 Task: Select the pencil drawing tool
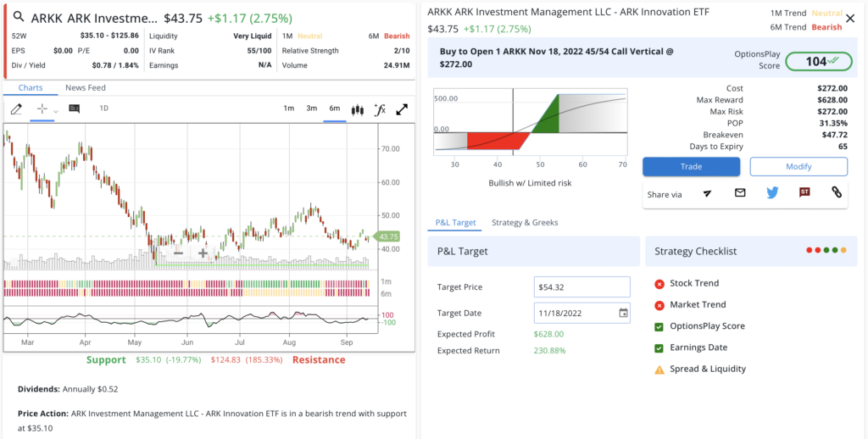pyautogui.click(x=16, y=109)
